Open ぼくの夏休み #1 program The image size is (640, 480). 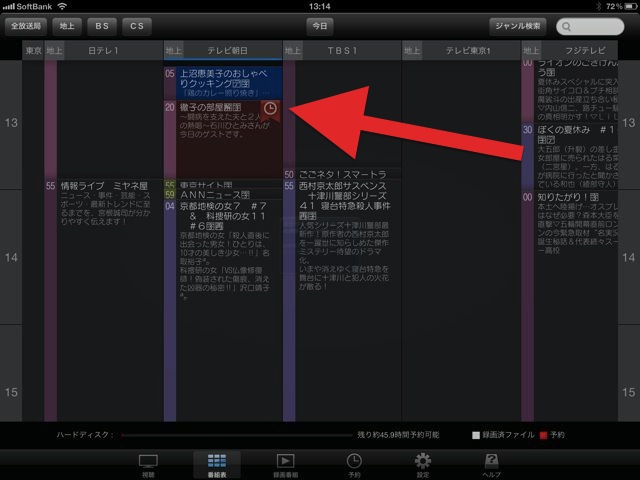point(569,156)
